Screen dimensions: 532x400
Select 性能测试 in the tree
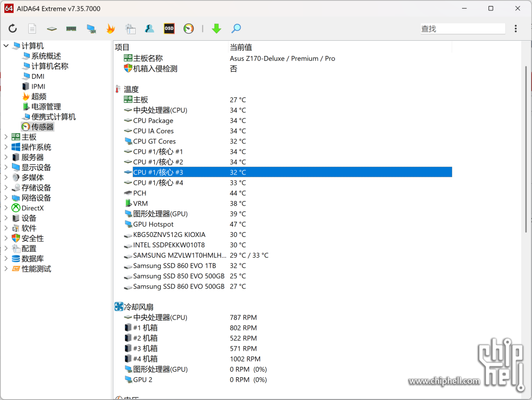(31, 269)
